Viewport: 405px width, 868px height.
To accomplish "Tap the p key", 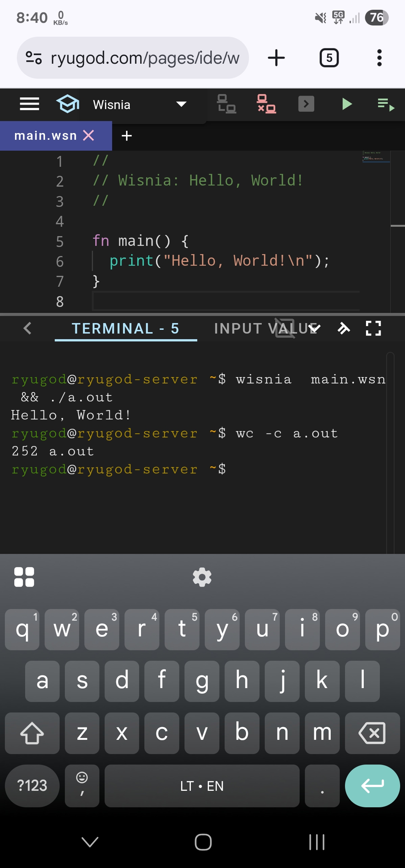I will click(382, 629).
